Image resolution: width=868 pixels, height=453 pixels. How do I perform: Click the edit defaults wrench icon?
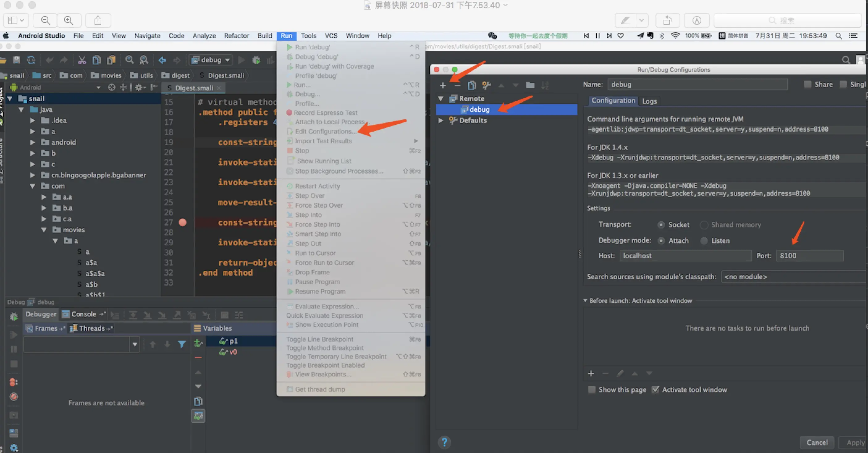pyautogui.click(x=486, y=85)
